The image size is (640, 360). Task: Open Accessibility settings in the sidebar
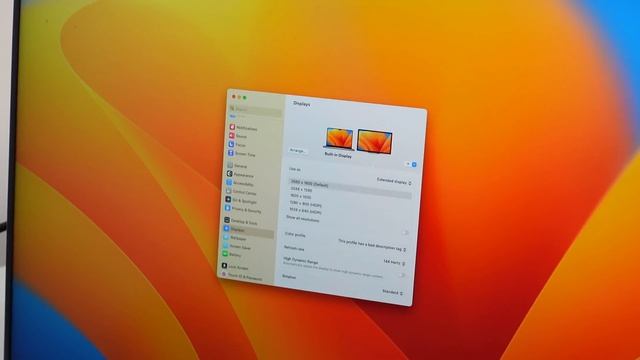point(240,183)
